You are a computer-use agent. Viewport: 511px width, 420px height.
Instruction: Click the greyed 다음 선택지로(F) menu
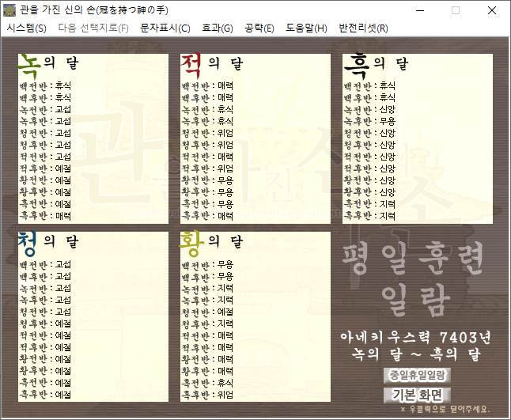click(x=93, y=28)
